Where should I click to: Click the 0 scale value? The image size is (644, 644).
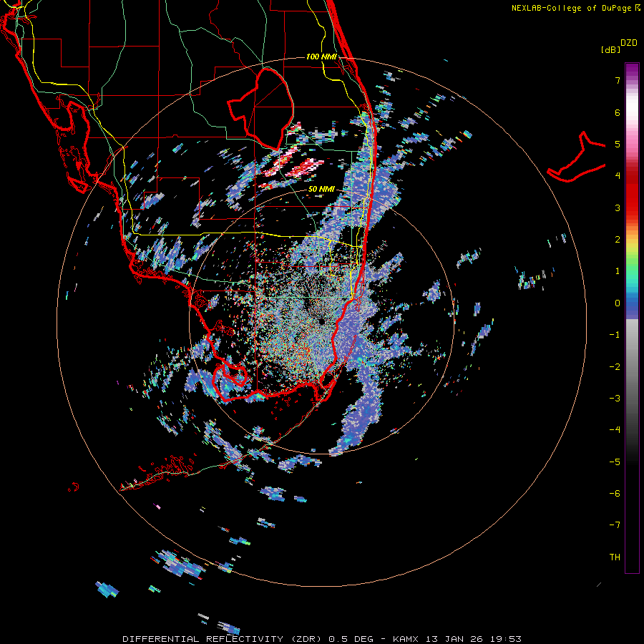pos(618,303)
